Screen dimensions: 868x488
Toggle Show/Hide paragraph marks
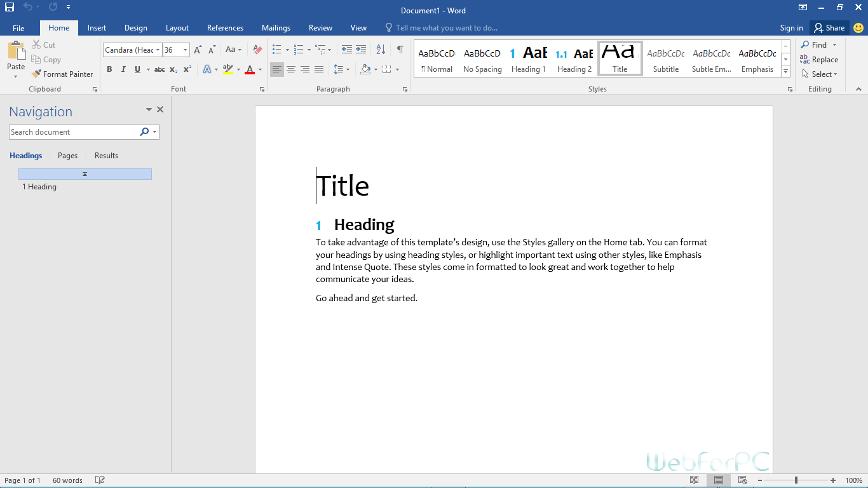(400, 50)
